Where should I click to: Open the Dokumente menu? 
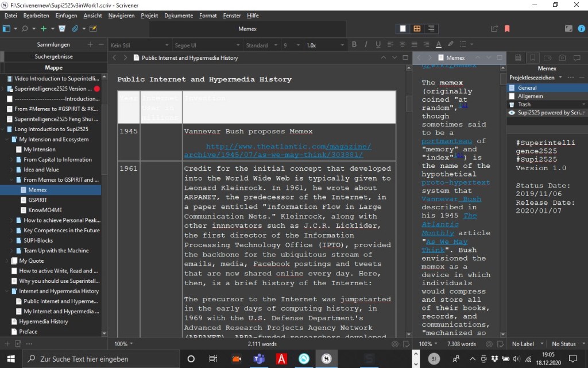(x=178, y=16)
